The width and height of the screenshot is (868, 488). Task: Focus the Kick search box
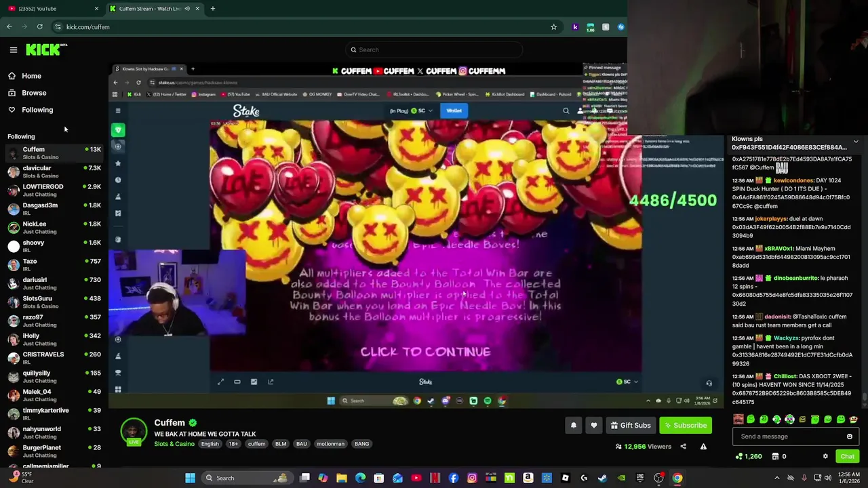coord(434,49)
